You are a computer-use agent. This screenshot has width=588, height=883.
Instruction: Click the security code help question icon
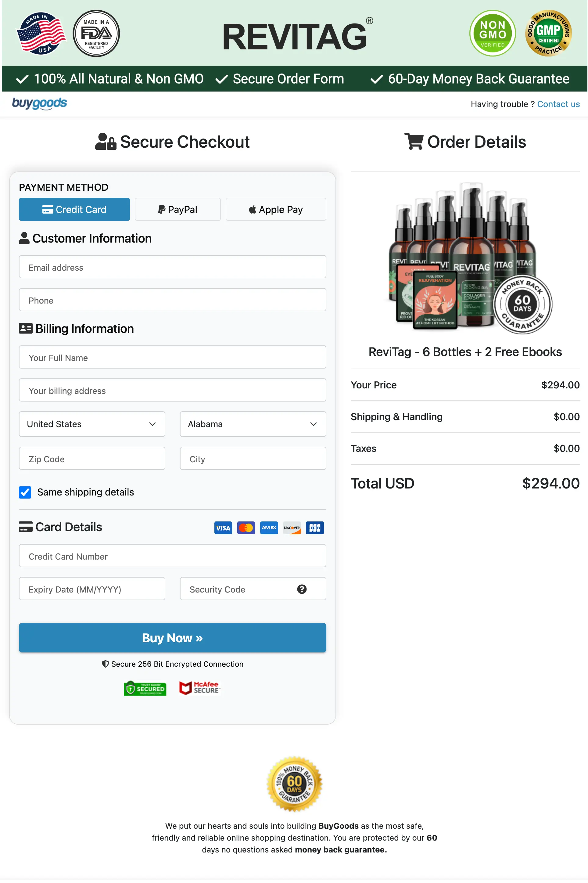point(302,589)
